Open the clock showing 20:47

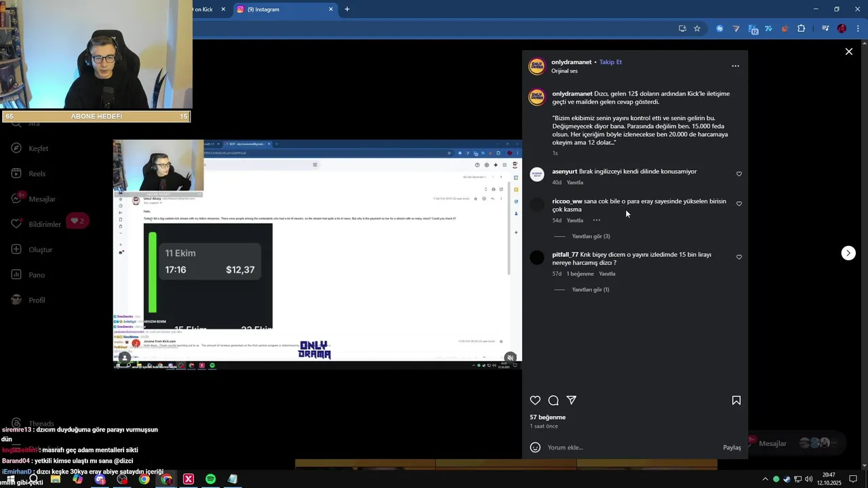(829, 479)
